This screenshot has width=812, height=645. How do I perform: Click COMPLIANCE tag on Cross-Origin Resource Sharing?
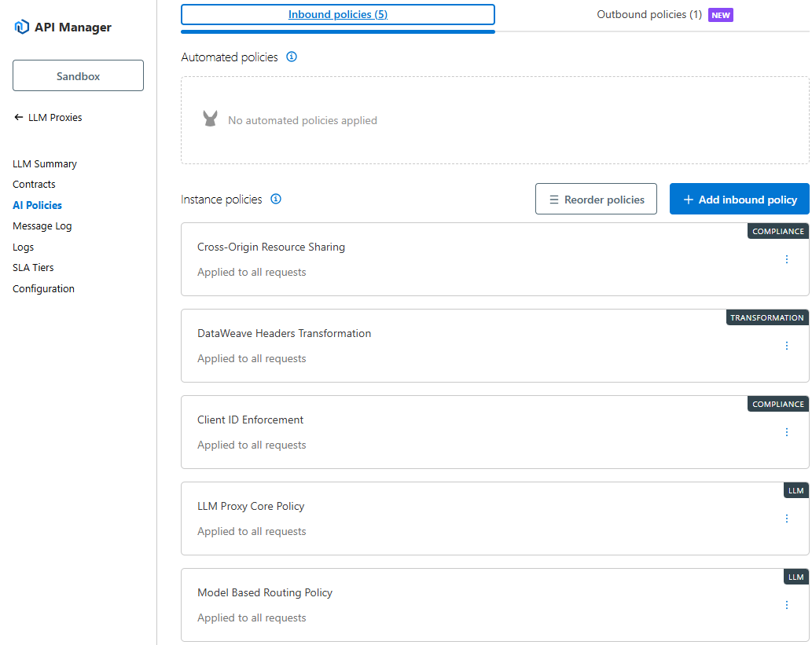(778, 232)
